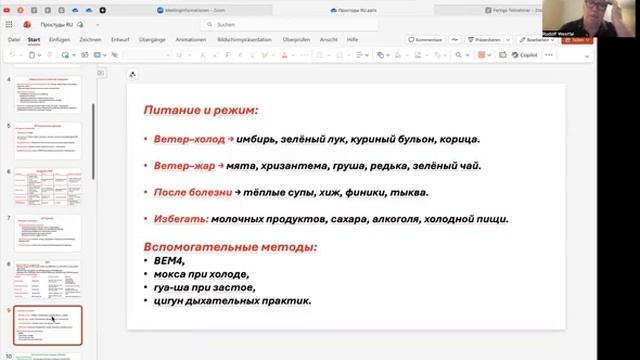640x360 pixels.
Task: Toggle underline formatting
Action: (x=252, y=55)
